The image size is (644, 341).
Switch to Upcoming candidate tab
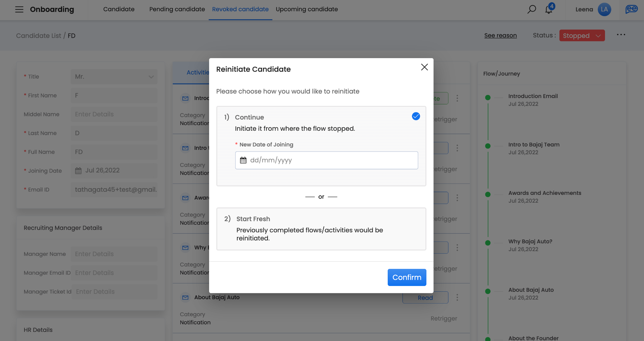click(x=307, y=9)
